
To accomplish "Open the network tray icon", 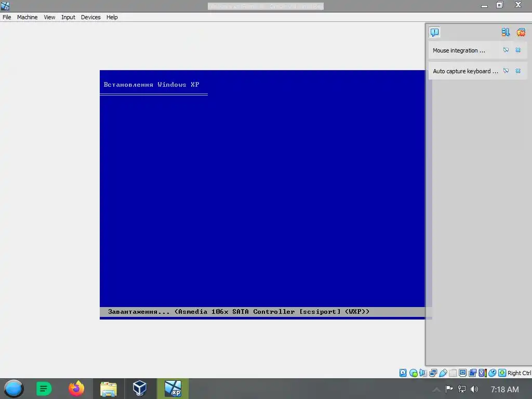I will tap(462, 389).
